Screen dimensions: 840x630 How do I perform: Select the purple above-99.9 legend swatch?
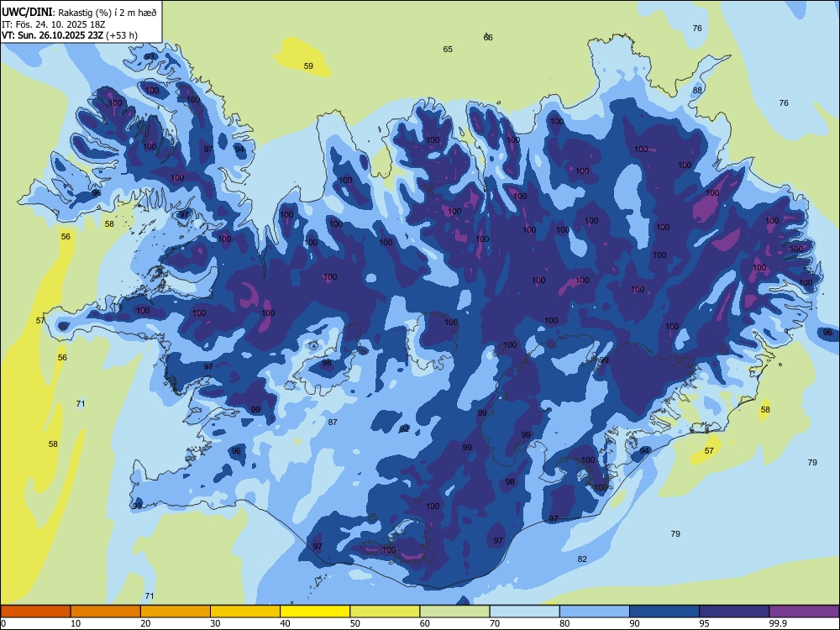tap(804, 612)
